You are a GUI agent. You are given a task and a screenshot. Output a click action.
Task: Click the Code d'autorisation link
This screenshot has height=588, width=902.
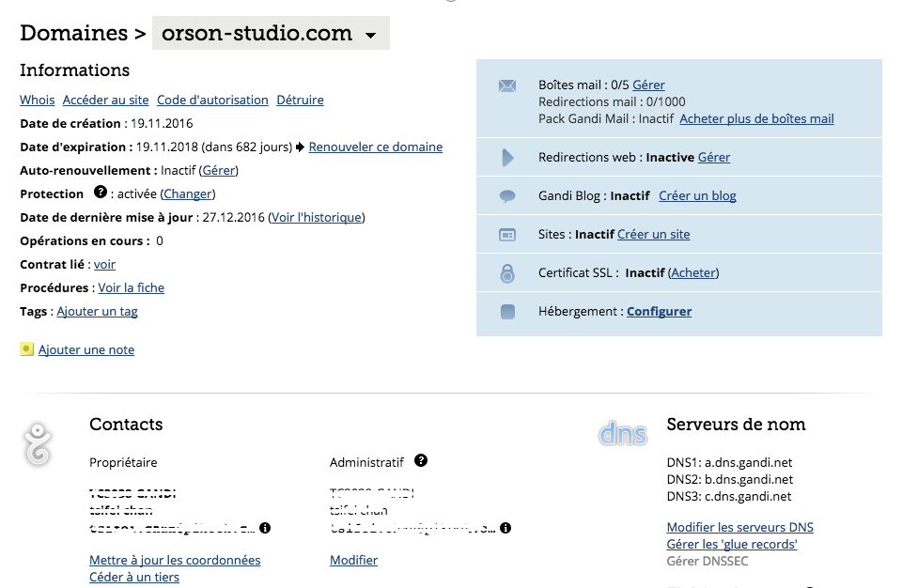(x=213, y=101)
